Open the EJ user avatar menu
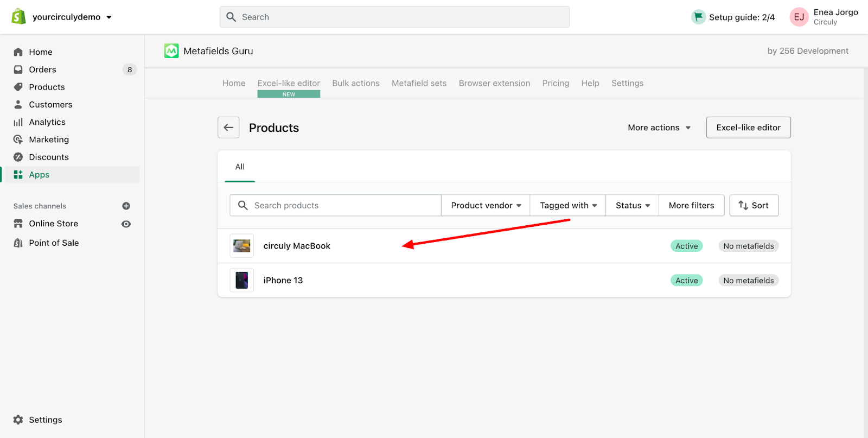 coord(799,17)
